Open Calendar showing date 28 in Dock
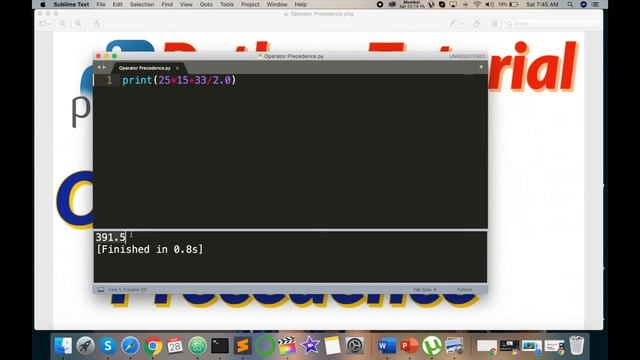 pos(175,346)
